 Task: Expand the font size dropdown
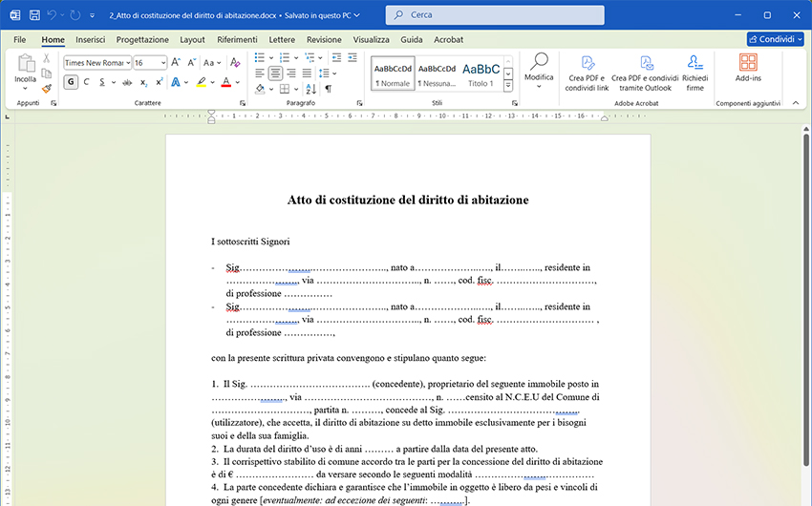163,62
